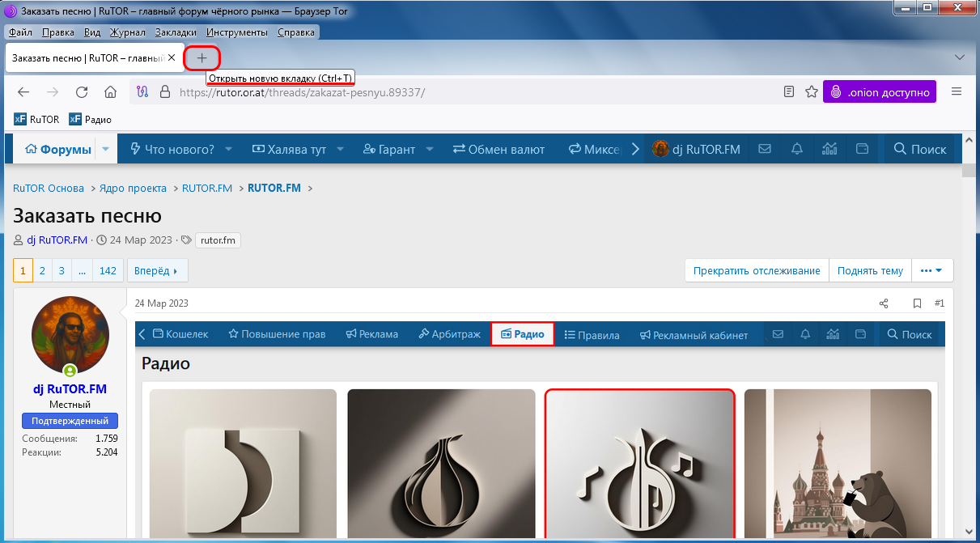The height and width of the screenshot is (543, 980).
Task: Expand the Что нового? dropdown arrow
Action: tap(229, 149)
